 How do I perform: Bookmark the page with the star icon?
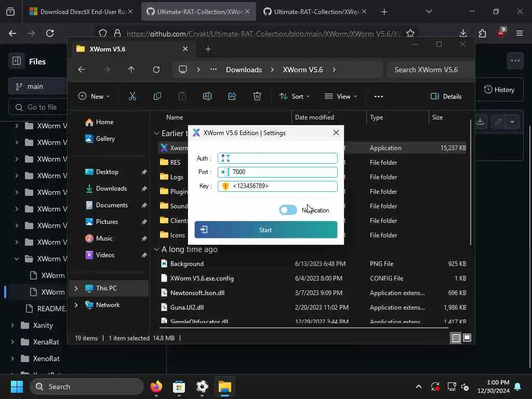pyautogui.click(x=410, y=33)
